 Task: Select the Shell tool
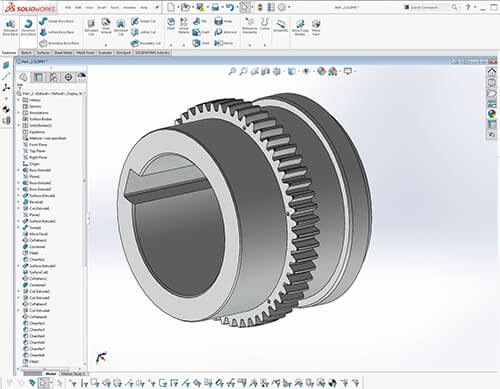(201, 43)
